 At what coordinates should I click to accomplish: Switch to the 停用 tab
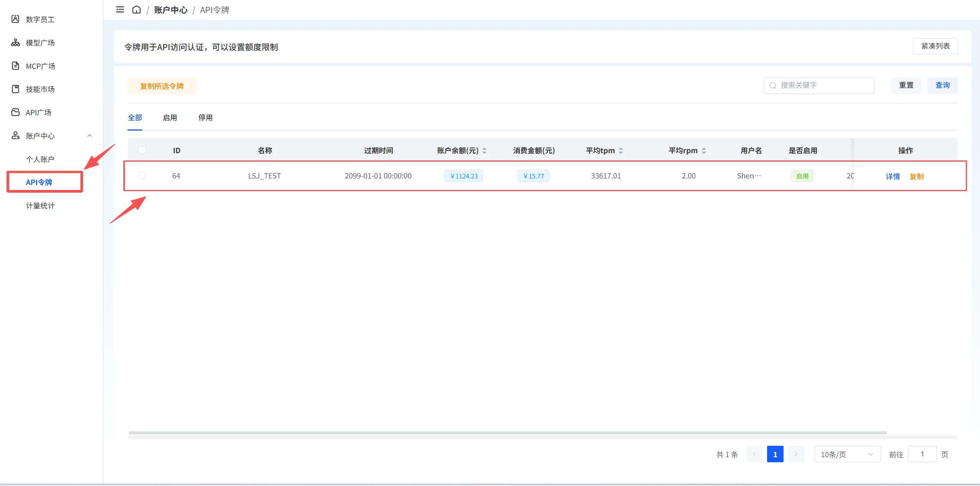tap(205, 118)
